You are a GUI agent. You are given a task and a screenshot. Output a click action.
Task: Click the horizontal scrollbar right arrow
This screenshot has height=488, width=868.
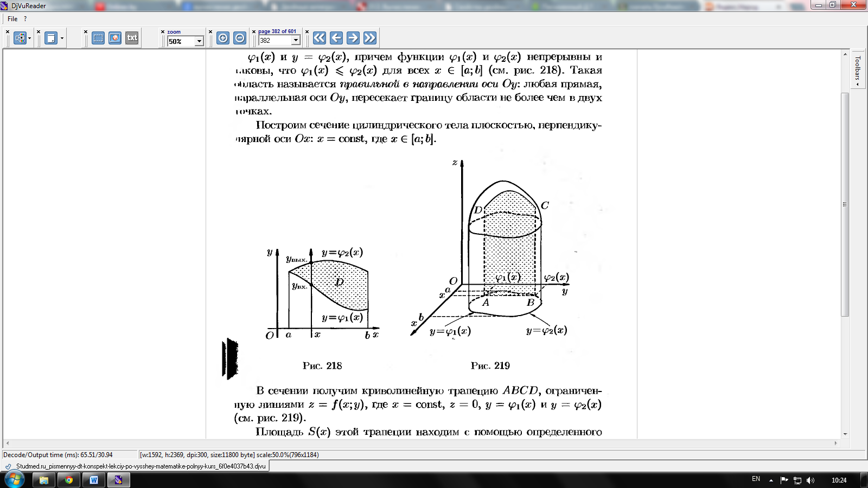[836, 443]
